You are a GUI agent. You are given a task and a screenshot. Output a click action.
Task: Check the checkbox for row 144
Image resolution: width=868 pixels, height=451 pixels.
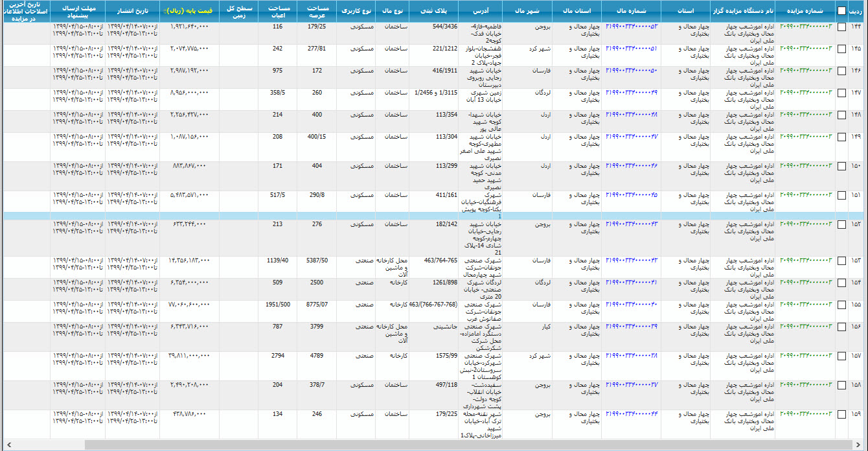click(841, 27)
